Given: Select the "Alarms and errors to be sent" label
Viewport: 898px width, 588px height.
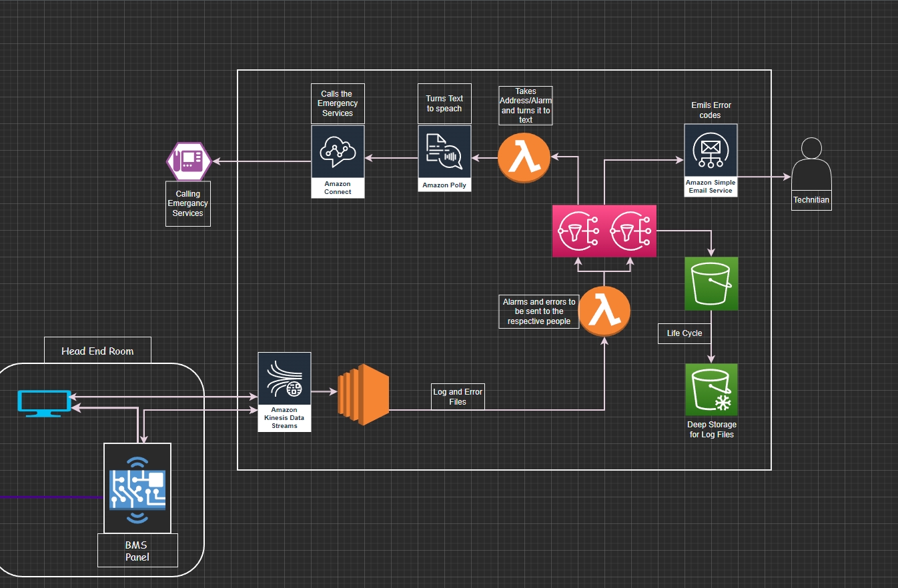Looking at the screenshot, I should [539, 311].
